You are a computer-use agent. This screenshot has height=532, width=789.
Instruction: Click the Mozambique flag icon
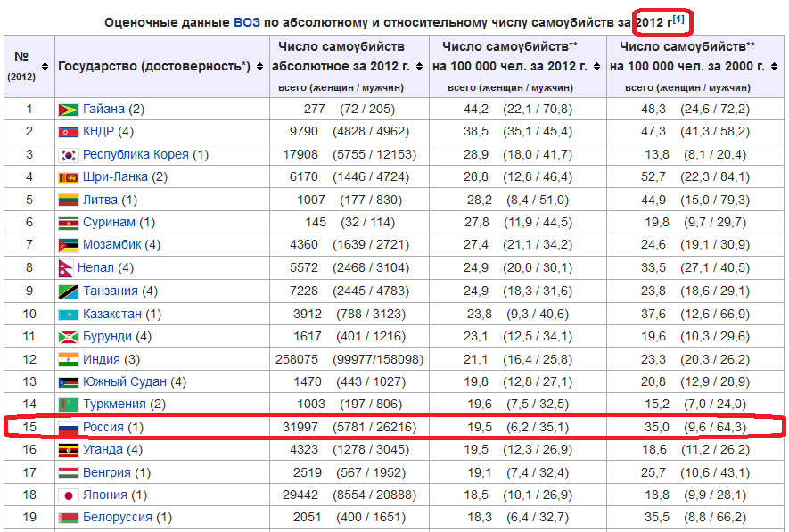[x=68, y=245]
